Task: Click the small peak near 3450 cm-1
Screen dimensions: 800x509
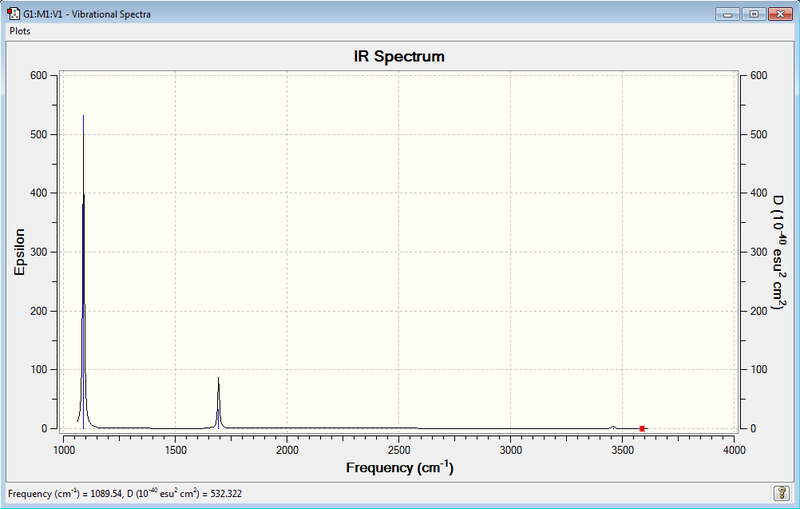Action: pos(613,427)
